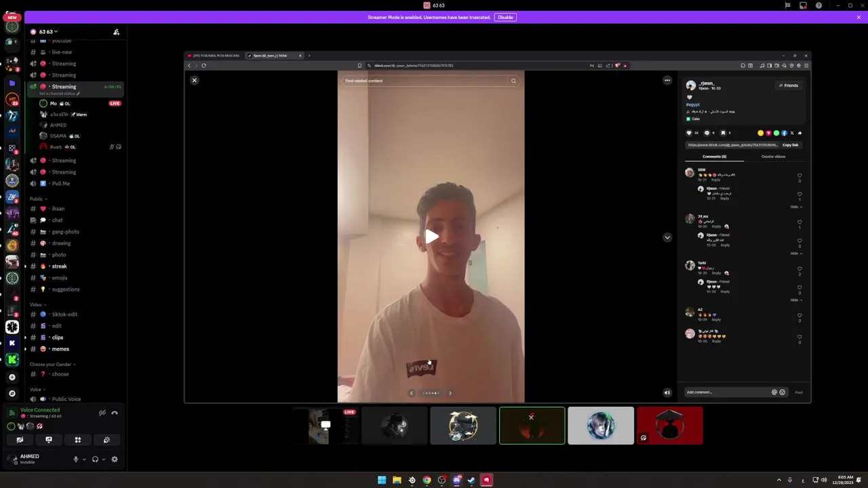The height and width of the screenshot is (488, 868).
Task: Mute the microphone
Action: [x=76, y=459]
